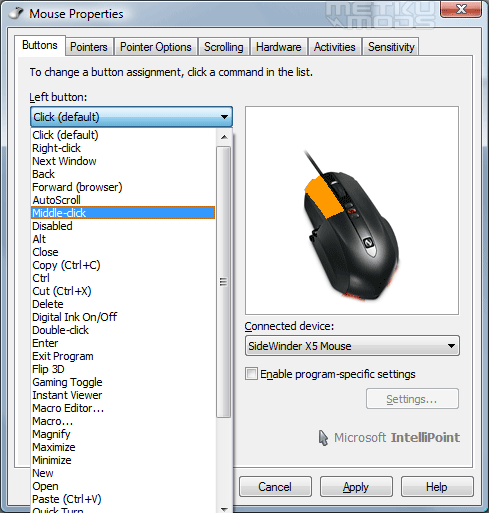This screenshot has height=513, width=489.
Task: Open the Activities tab
Action: [x=334, y=47]
